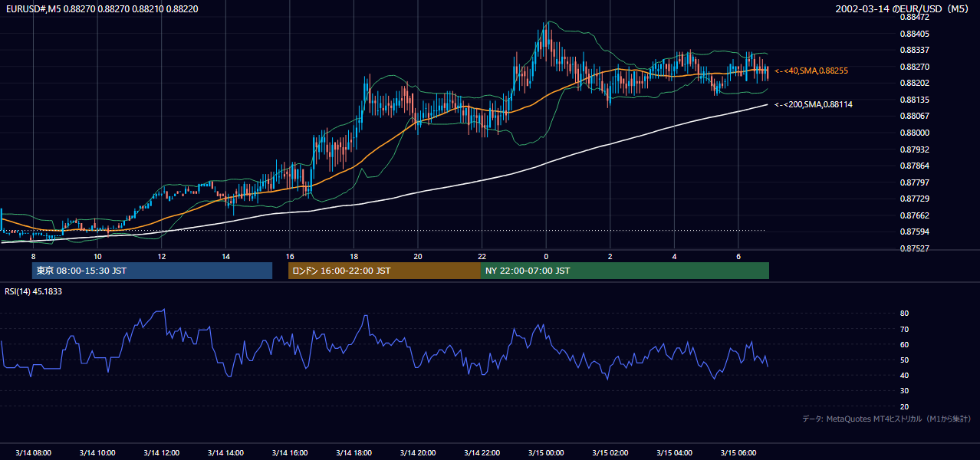Click hour tick 12 above the session bars
This screenshot has height=460, width=980.
[x=162, y=256]
